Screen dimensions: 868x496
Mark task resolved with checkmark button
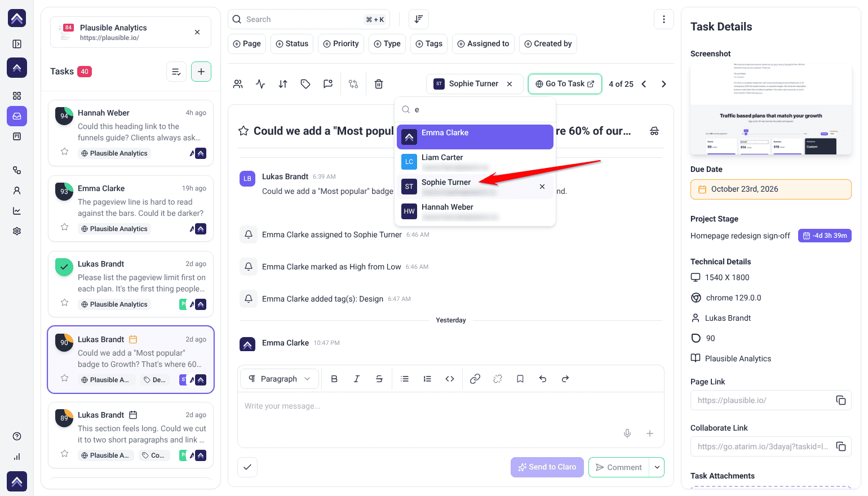[x=247, y=467]
